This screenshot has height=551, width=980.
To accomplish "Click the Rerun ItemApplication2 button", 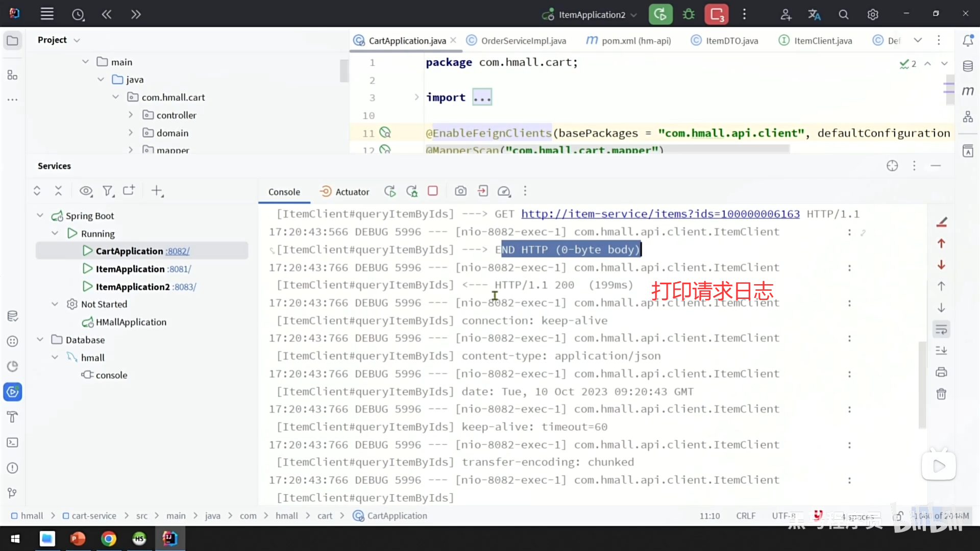I will (x=660, y=14).
